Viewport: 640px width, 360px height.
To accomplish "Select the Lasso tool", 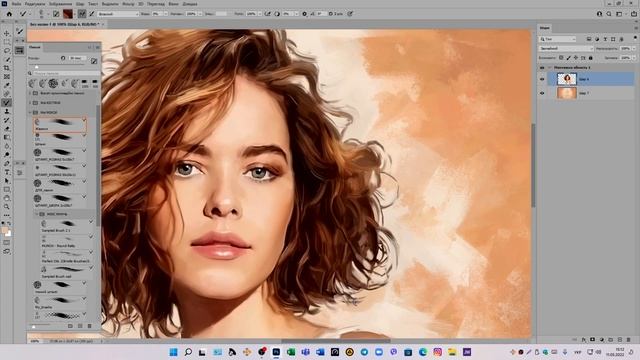I will click(7, 51).
